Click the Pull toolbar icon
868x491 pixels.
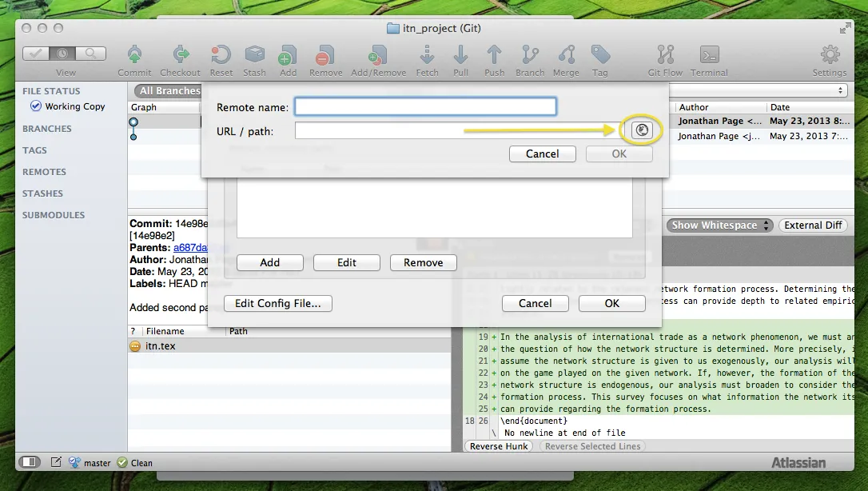tap(460, 55)
